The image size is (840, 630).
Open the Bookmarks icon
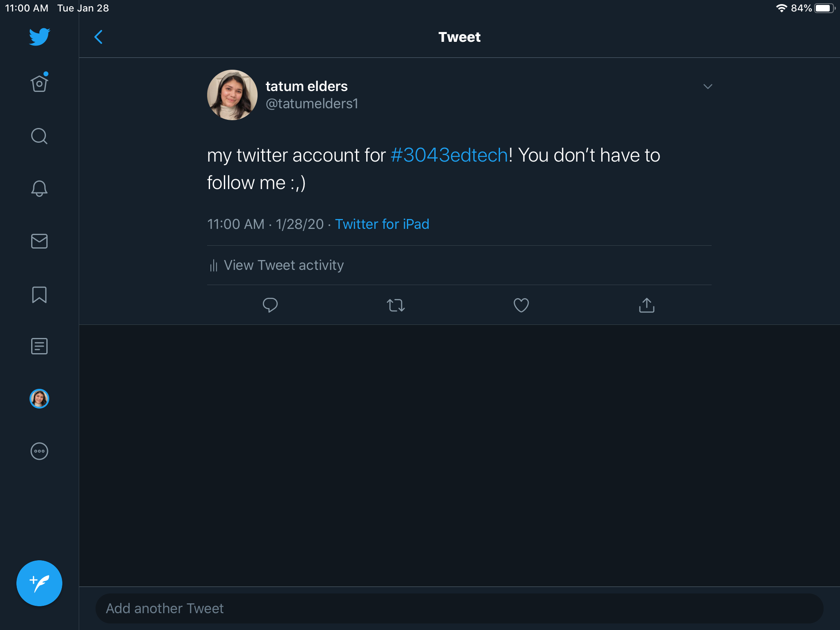click(x=39, y=294)
